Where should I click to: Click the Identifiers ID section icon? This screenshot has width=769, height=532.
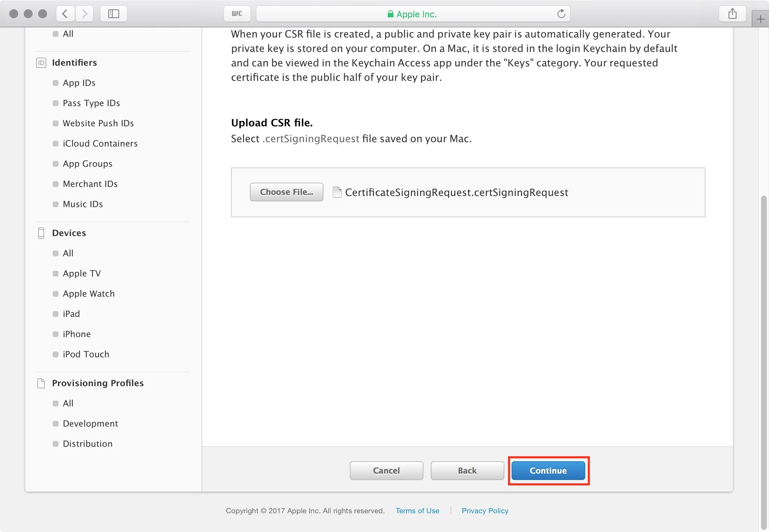point(41,63)
